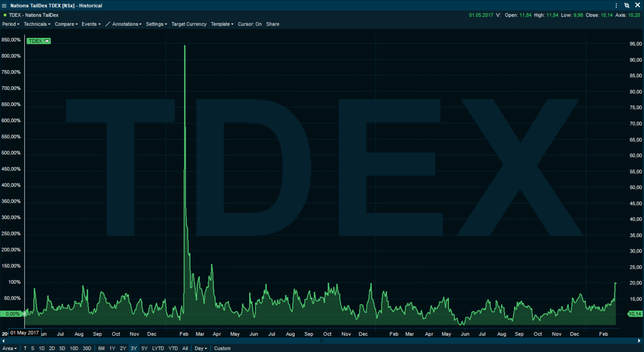Select the active 3Y time range
644x352 pixels.
tap(134, 348)
